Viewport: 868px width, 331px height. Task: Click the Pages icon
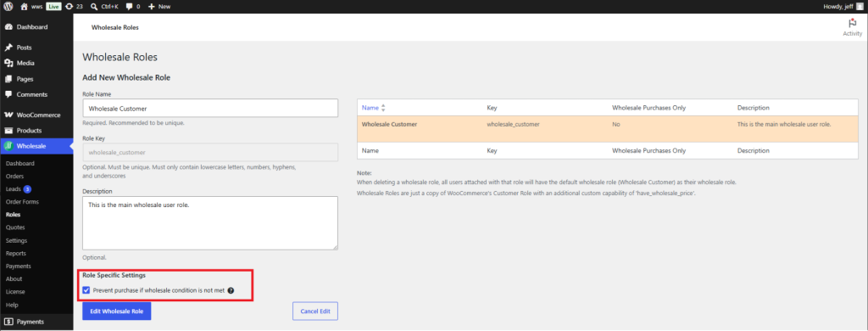pyautogui.click(x=8, y=79)
